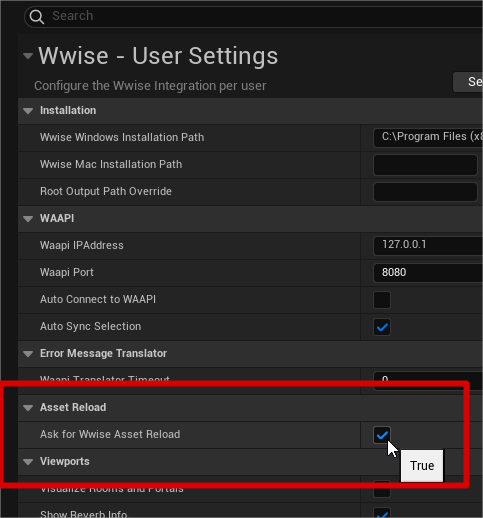Select the 'Auto Sync Selection' label
Image resolution: width=483 pixels, height=518 pixels.
tap(90, 326)
